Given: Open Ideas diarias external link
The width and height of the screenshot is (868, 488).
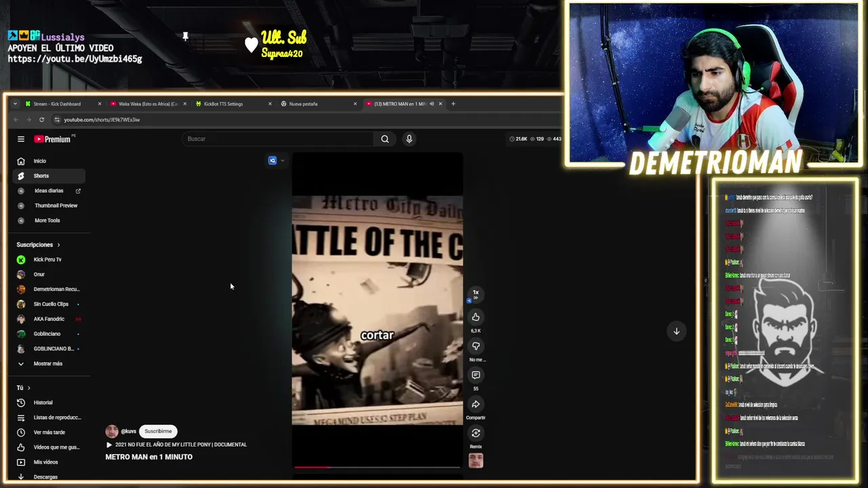Looking at the screenshot, I should pyautogui.click(x=49, y=191).
